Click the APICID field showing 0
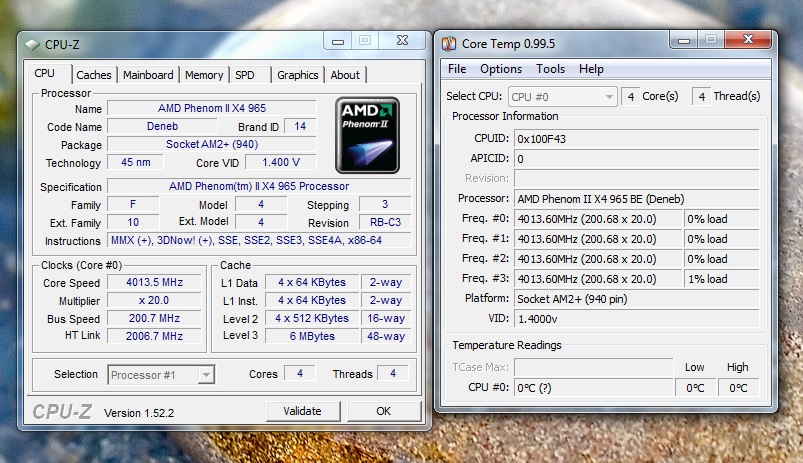The height and width of the screenshot is (463, 803). pos(637,159)
